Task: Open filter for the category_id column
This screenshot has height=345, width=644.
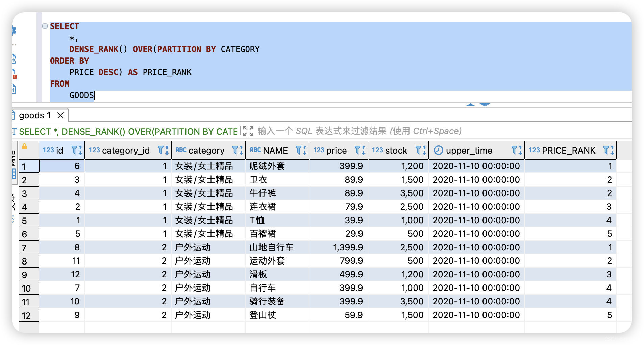Action: [x=161, y=150]
